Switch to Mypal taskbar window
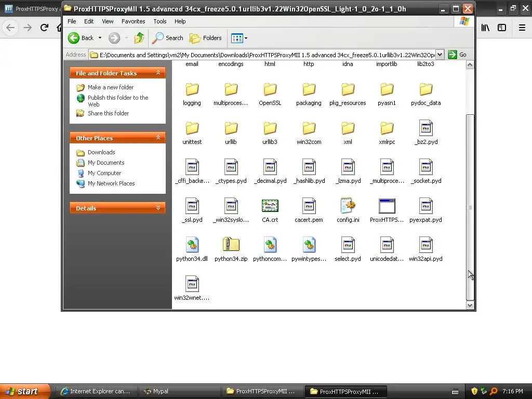The width and height of the screenshot is (532, 399). pyautogui.click(x=180, y=391)
